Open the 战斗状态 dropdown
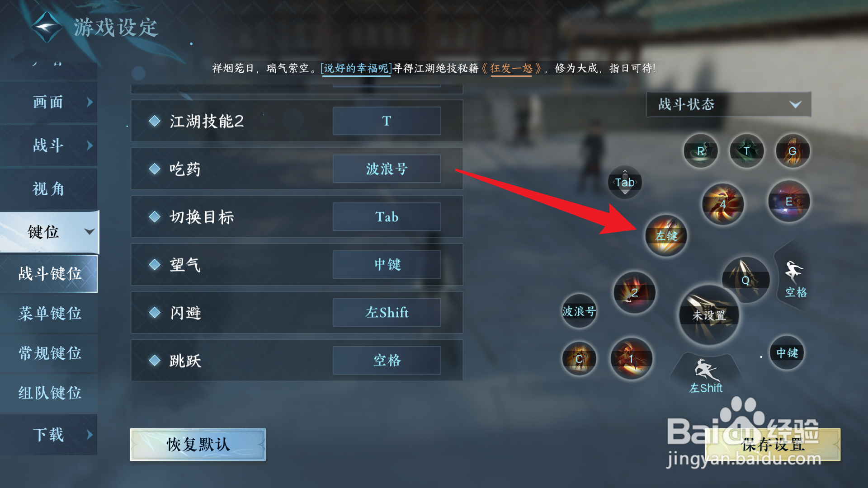 (x=729, y=104)
